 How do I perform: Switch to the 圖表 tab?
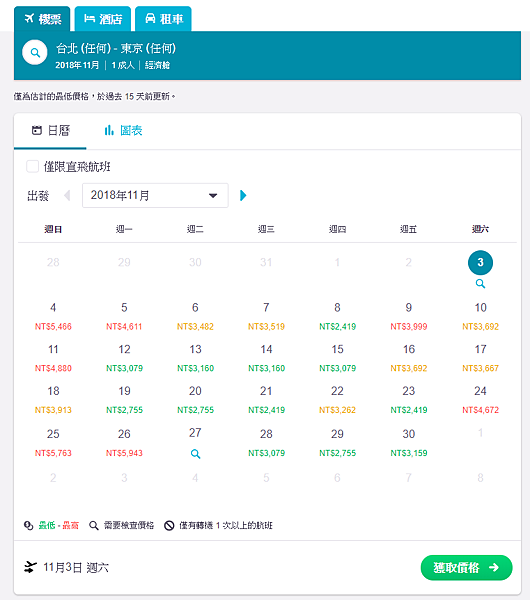point(123,130)
